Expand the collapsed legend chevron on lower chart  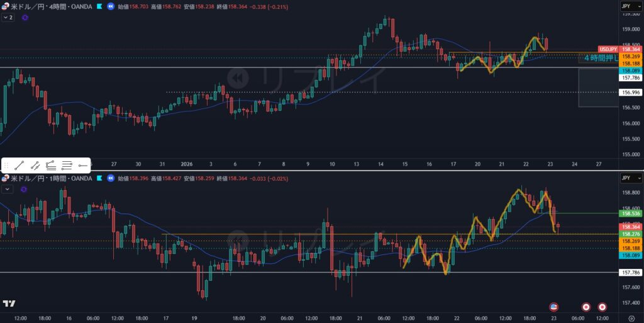click(7, 188)
